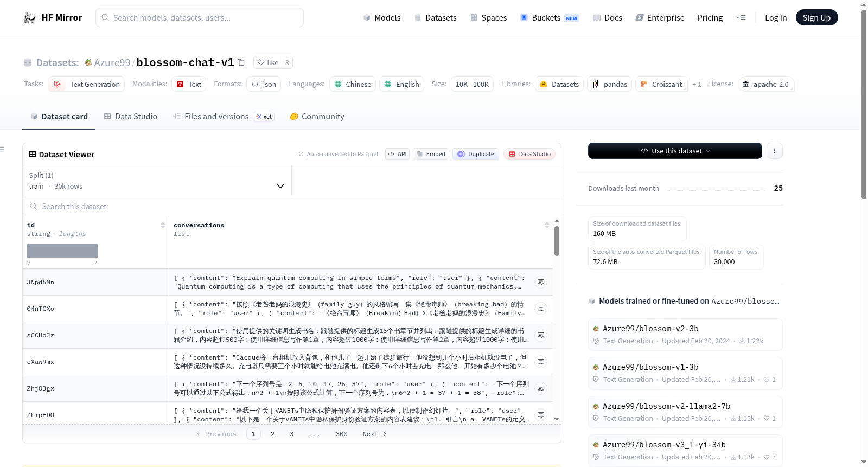Open conversation viewer for row 3Npd6Mn

[x=541, y=282]
